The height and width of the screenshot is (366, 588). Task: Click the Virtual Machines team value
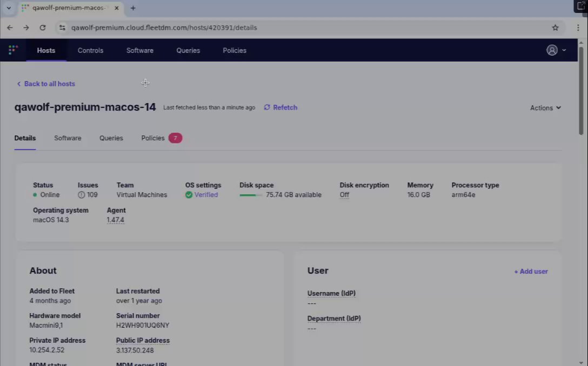tap(142, 195)
